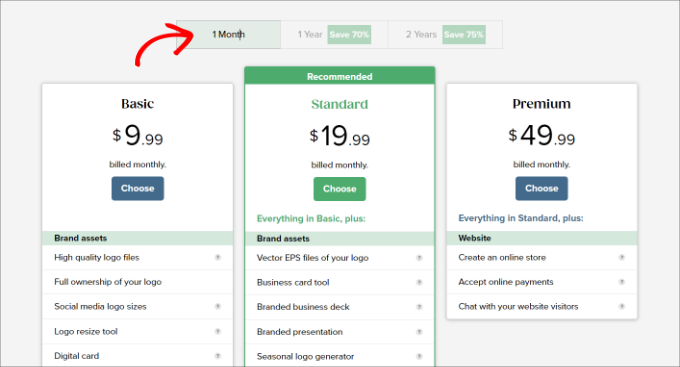Screen dimensions: 680x367
Task: Open info icon for Create an online store
Action: [621, 257]
